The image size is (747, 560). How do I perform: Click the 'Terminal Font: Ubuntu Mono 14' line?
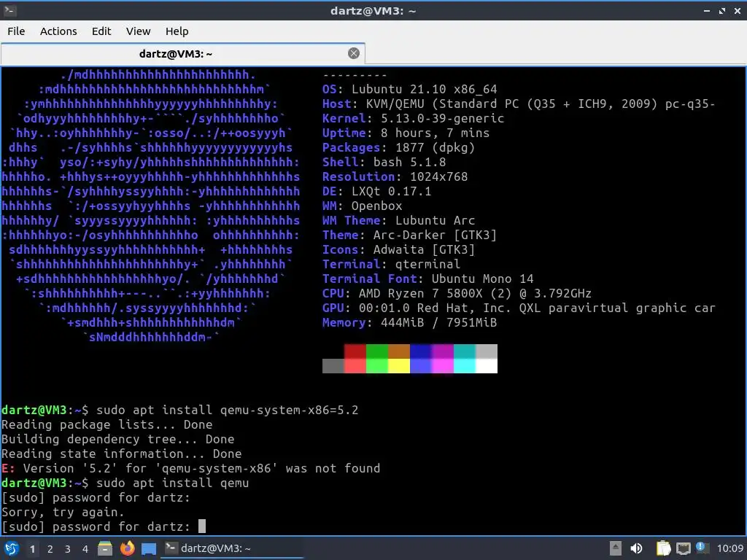pyautogui.click(x=427, y=279)
